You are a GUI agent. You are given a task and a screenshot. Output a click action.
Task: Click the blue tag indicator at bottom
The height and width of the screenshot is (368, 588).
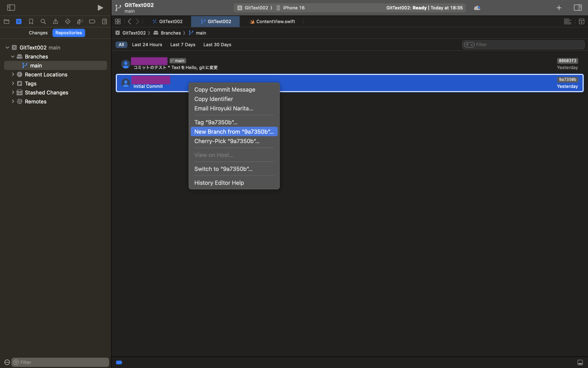pyautogui.click(x=119, y=362)
